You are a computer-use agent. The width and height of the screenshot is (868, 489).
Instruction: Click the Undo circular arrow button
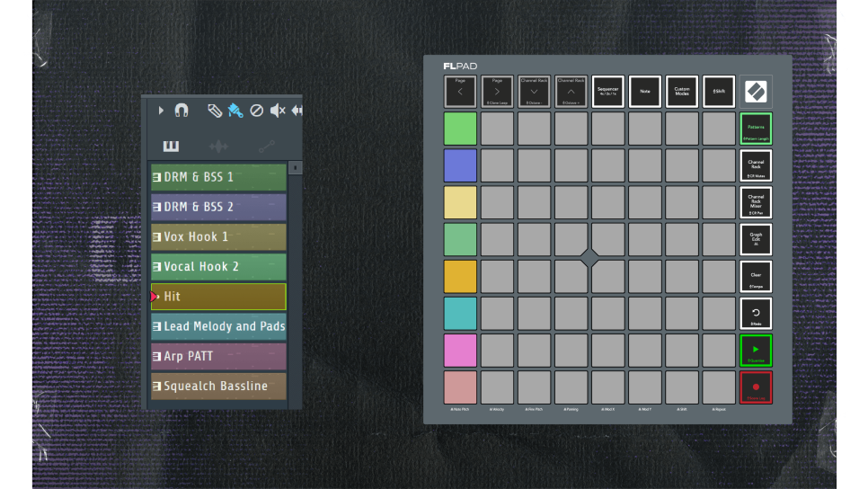coord(757,314)
